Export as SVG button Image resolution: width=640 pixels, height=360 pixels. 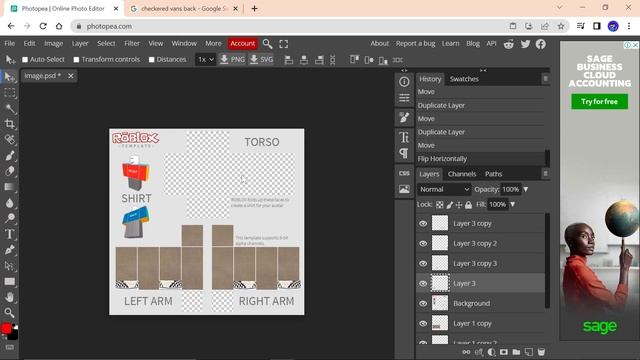(x=261, y=60)
